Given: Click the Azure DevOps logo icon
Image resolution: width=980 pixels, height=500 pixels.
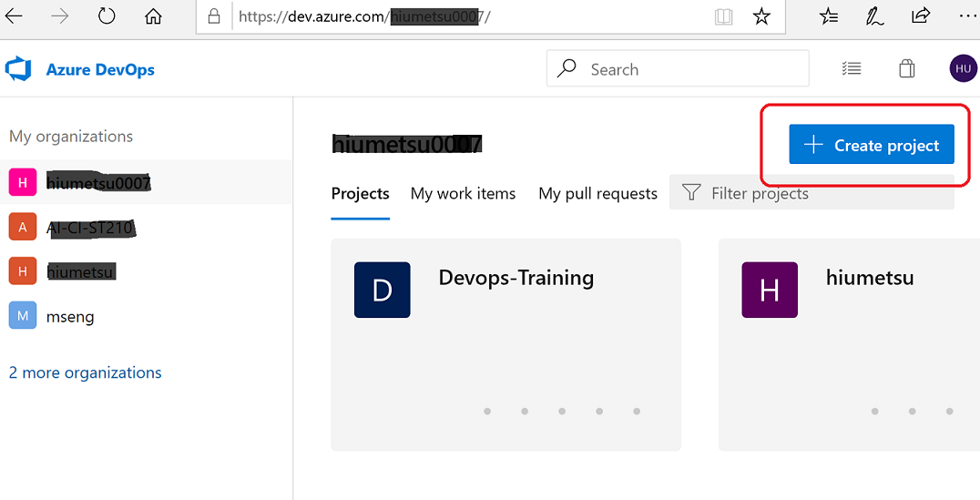Looking at the screenshot, I should click(x=18, y=69).
